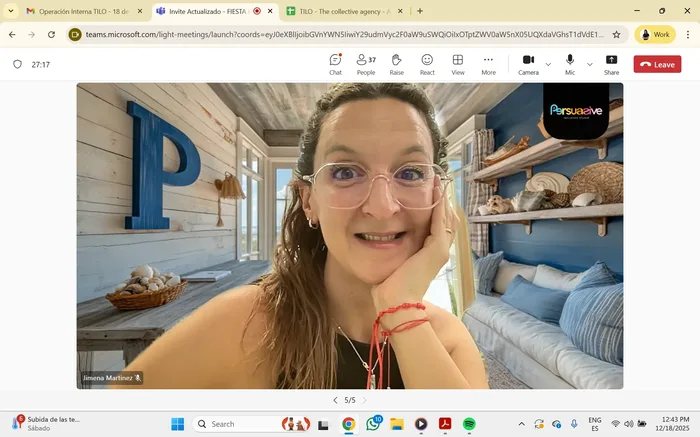Open the More options menu
700x437 pixels.
point(488,64)
